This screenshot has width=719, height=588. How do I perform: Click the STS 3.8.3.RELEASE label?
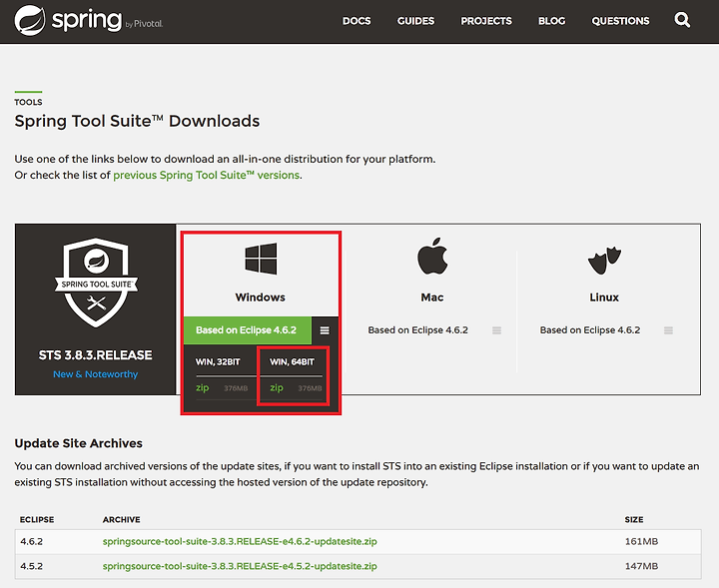pos(96,355)
